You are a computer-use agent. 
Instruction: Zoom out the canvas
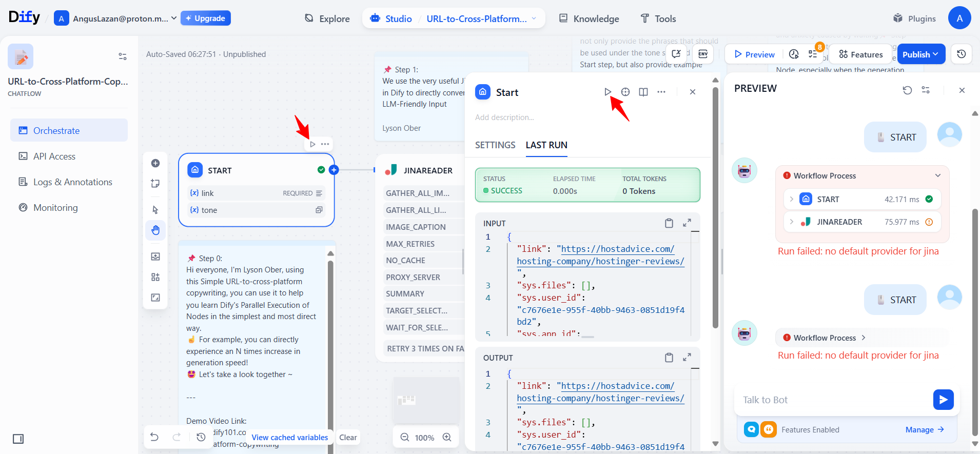click(405, 438)
